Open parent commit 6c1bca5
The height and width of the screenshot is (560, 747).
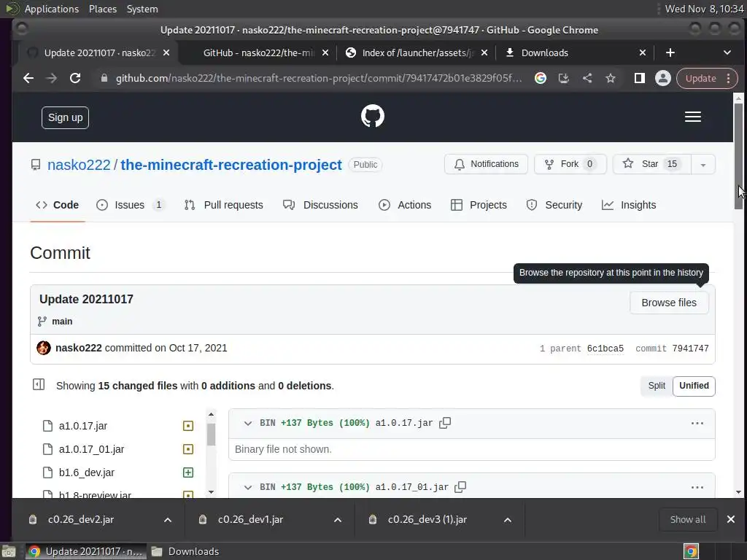(x=605, y=349)
